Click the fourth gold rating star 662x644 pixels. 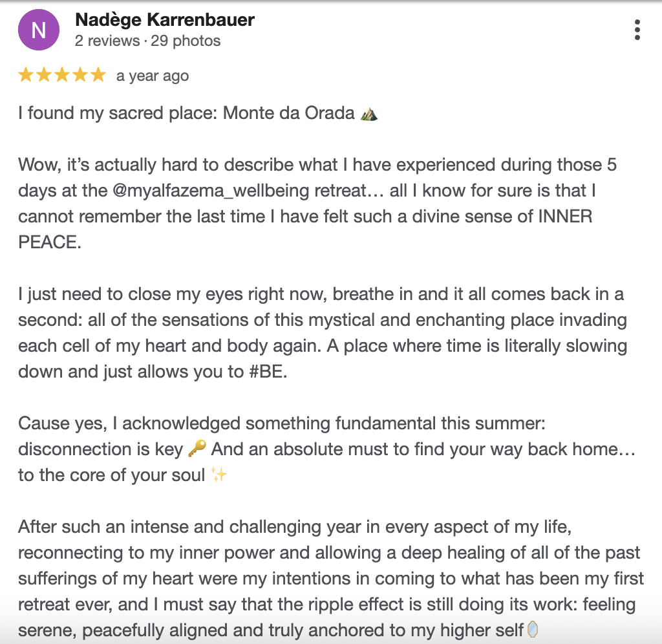coord(80,76)
